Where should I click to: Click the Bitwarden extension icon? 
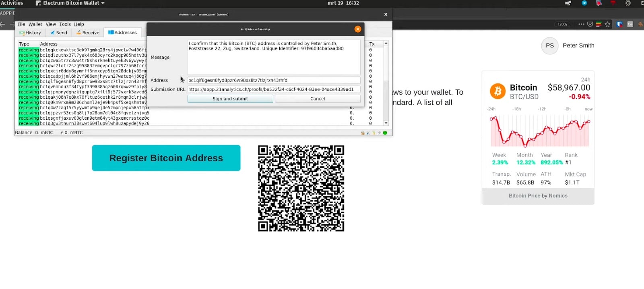[619, 24]
